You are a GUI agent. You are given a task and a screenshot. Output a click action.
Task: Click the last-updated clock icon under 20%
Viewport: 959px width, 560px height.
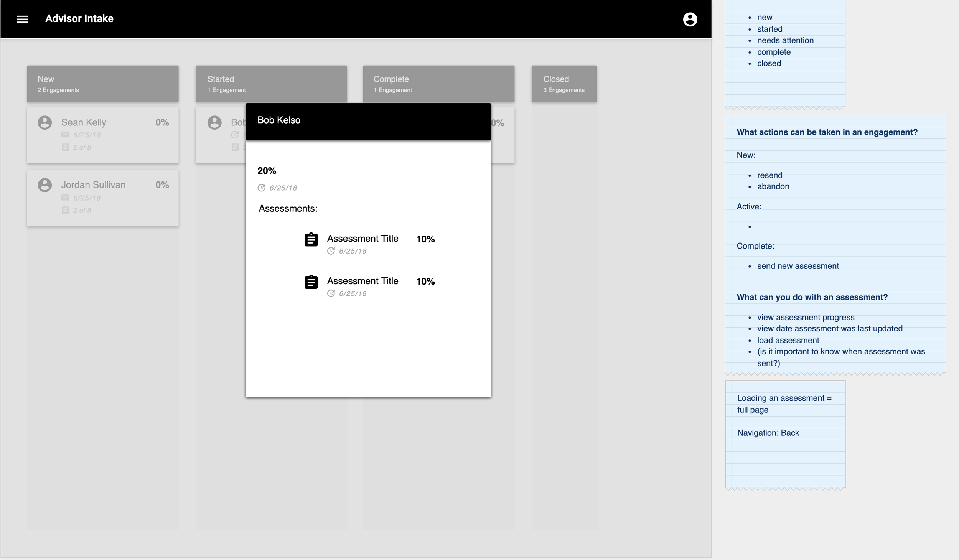click(x=261, y=188)
